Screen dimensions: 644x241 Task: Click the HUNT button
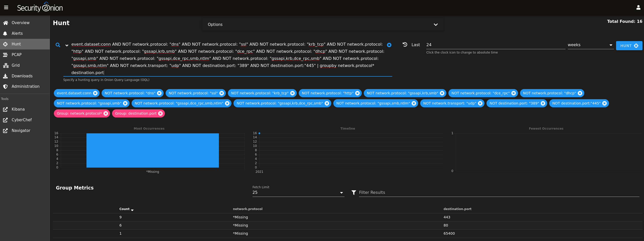coord(629,46)
